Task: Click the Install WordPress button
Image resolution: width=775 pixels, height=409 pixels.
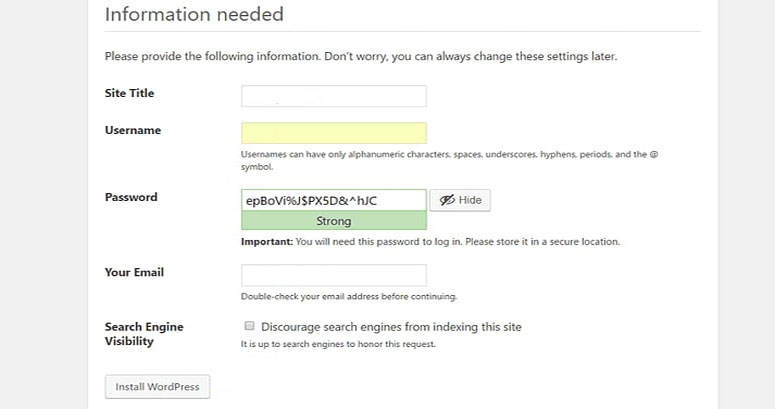Action: pos(157,387)
